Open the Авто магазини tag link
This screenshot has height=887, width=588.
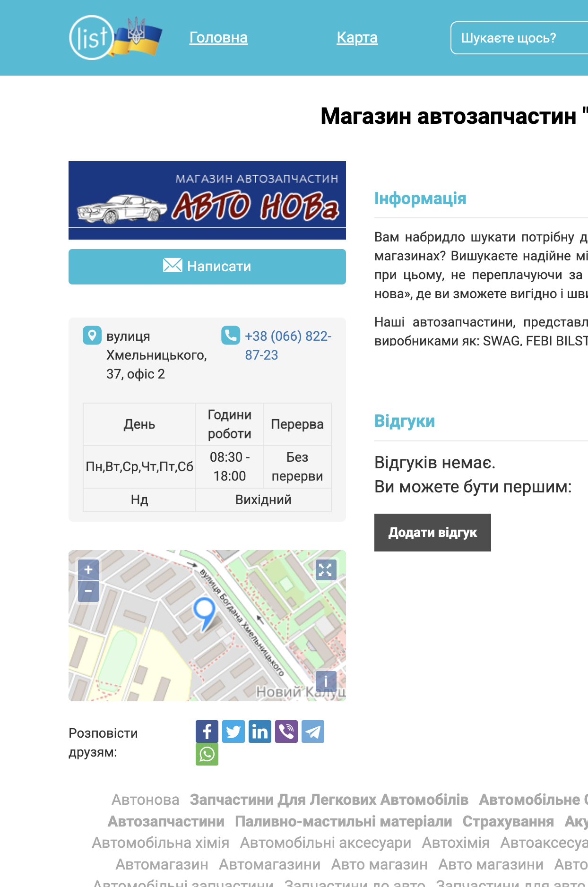point(491,864)
